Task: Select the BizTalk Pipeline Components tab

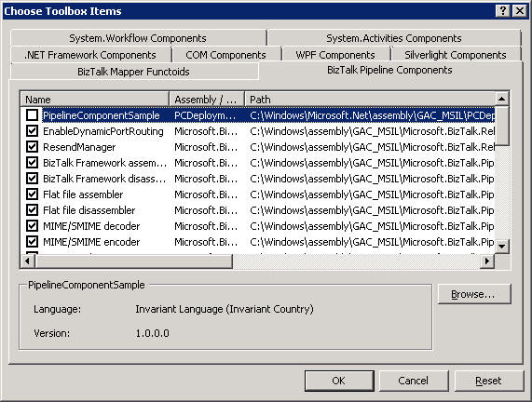Action: (x=389, y=70)
